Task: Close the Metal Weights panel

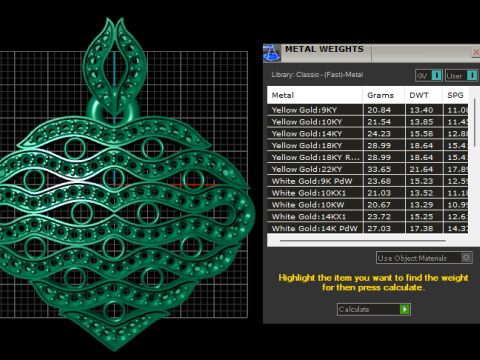Action: tap(476, 52)
